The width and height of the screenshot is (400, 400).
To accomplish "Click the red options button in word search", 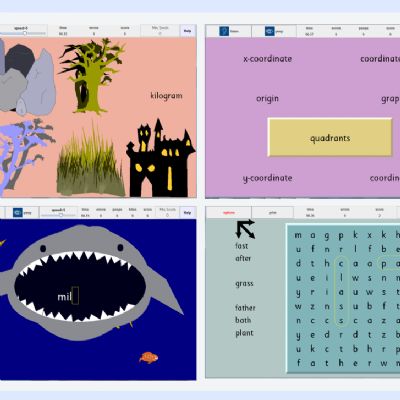I will tap(229, 213).
